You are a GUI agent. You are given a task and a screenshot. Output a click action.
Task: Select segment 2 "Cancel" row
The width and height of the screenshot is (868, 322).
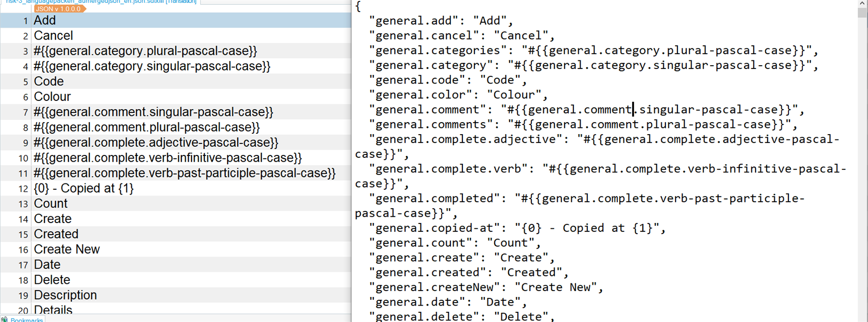tap(176, 36)
